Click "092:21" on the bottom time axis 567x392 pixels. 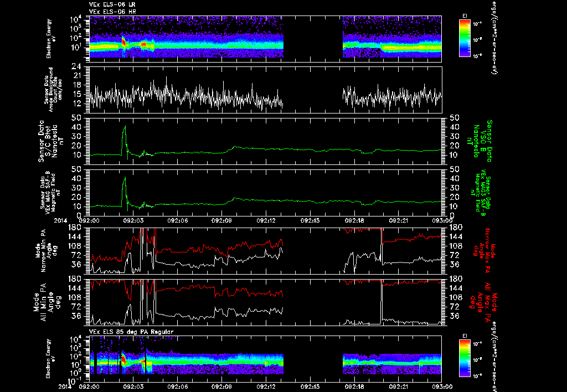point(399,386)
